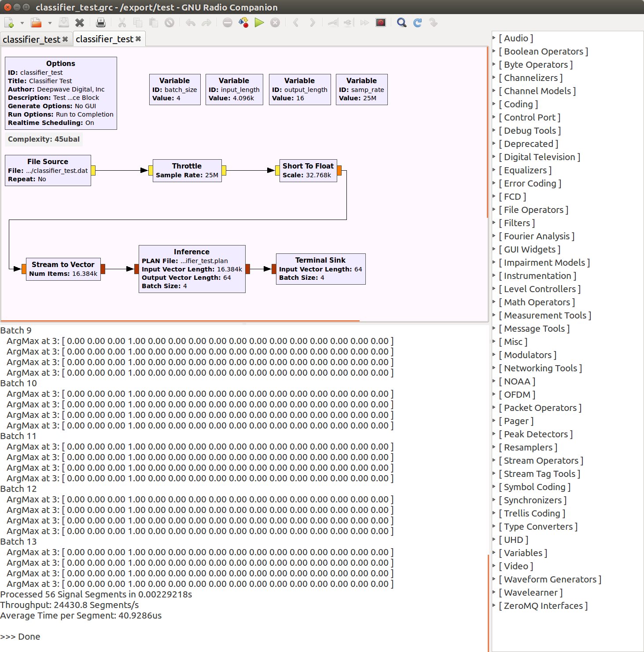Viewport: 644px width, 652px height.
Task: Rotate block counterclockwise
Action: 296,23
